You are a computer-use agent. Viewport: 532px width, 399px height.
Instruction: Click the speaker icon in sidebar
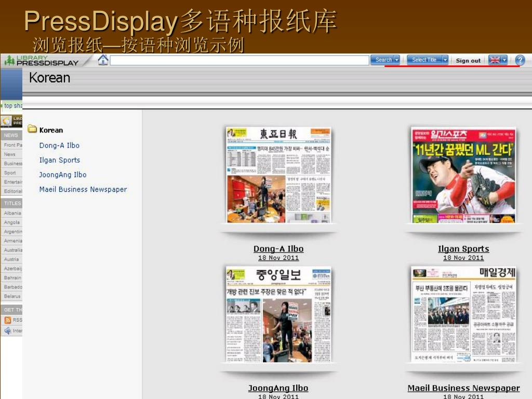click(7, 330)
